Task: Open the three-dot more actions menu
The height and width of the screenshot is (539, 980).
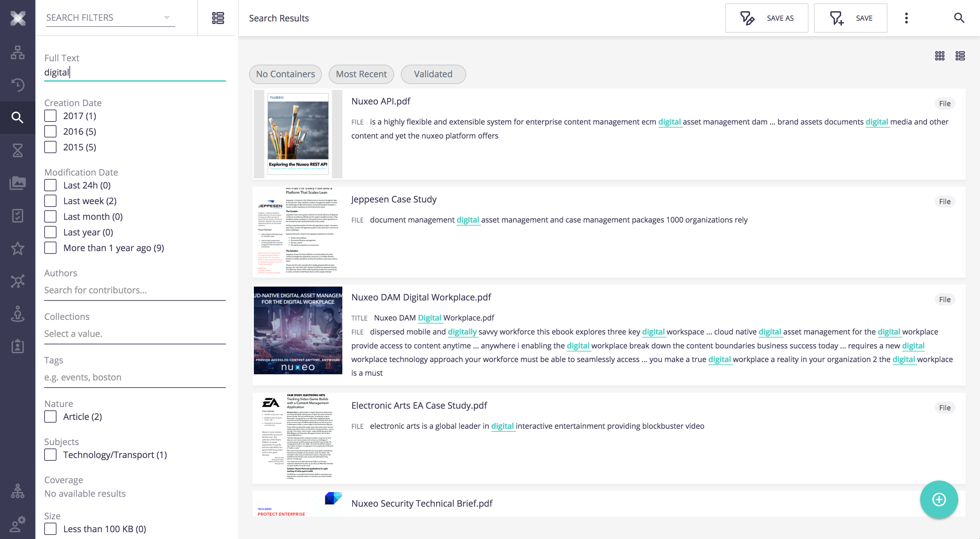Action: (906, 18)
